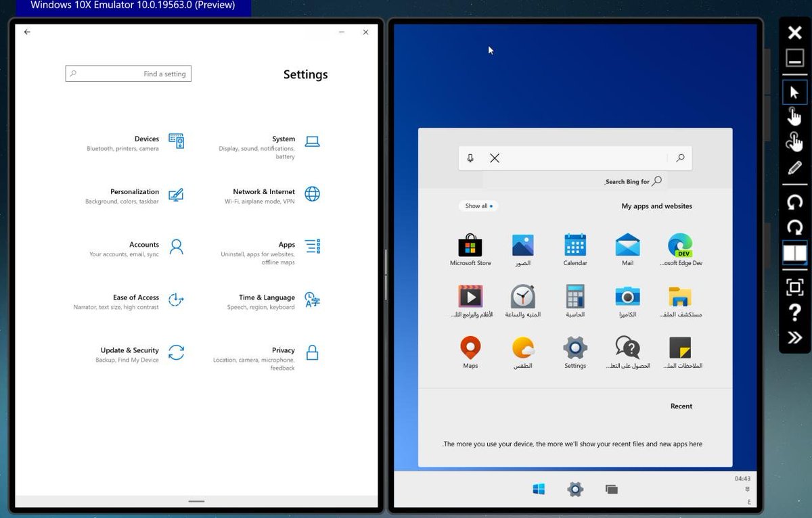The image size is (812, 518).
Task: Click Windows Start button on taskbar
Action: tap(539, 490)
